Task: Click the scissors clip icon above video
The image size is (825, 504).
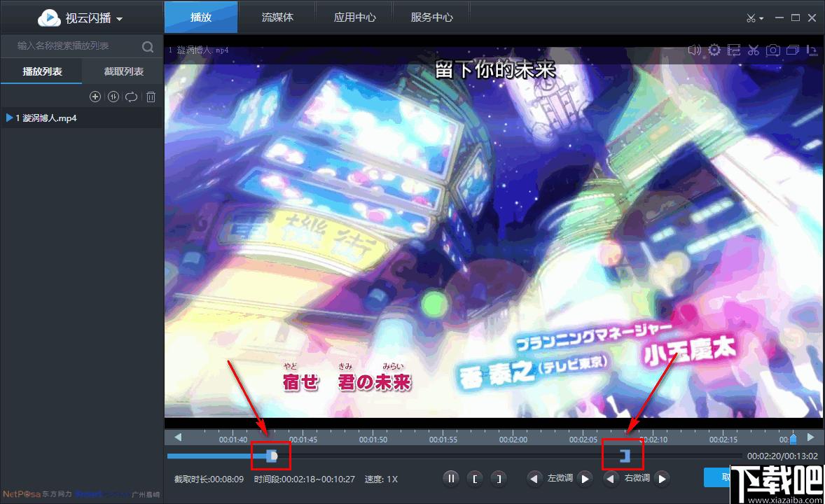Action: pos(754,50)
